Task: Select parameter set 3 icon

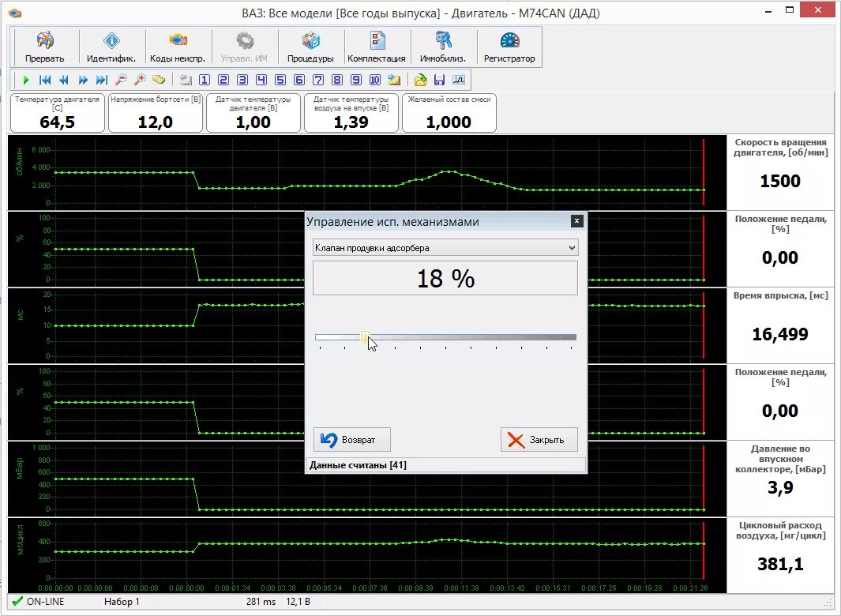Action: click(242, 80)
